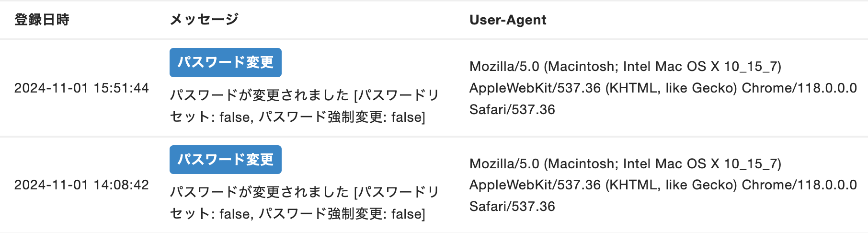Click Safari/537.36 in the 14:08:42 entry
The height and width of the screenshot is (233, 868).
click(x=512, y=207)
